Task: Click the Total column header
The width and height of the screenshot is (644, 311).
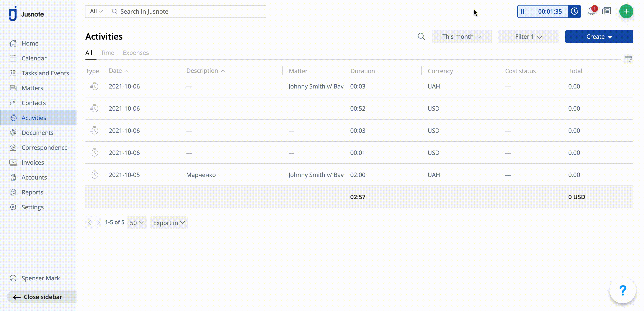Action: (x=575, y=71)
